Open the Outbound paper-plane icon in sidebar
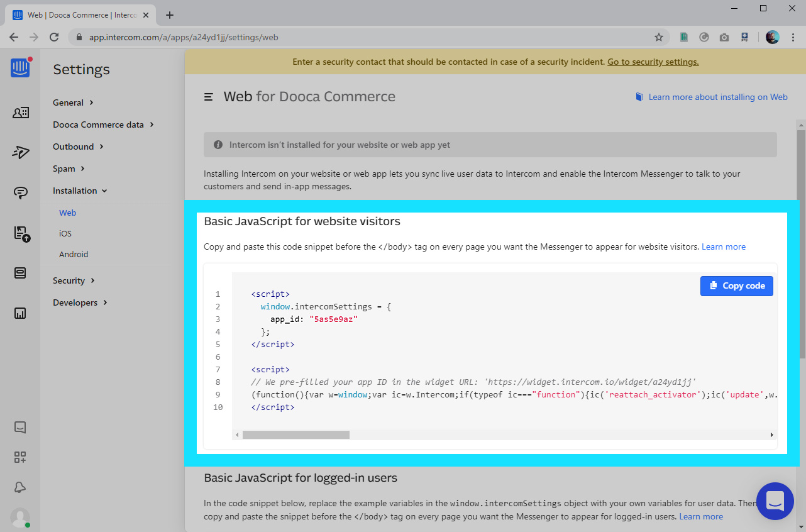The height and width of the screenshot is (532, 806). pyautogui.click(x=20, y=152)
